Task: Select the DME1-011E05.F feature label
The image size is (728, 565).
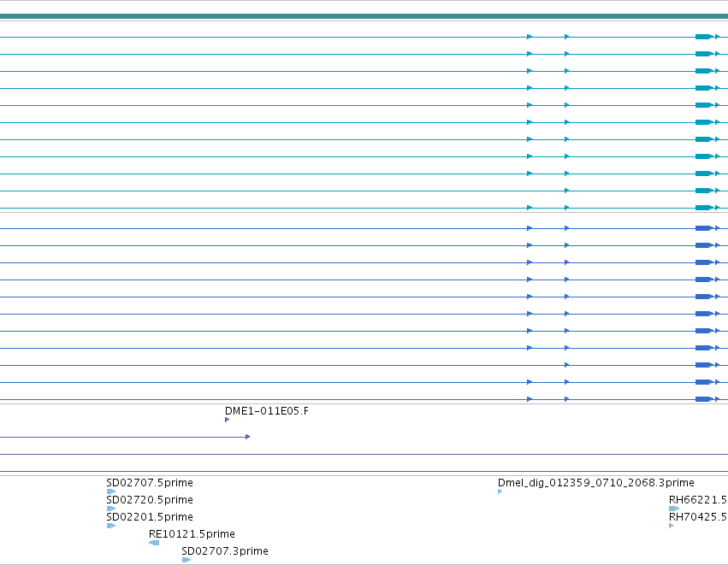Action: 267,411
